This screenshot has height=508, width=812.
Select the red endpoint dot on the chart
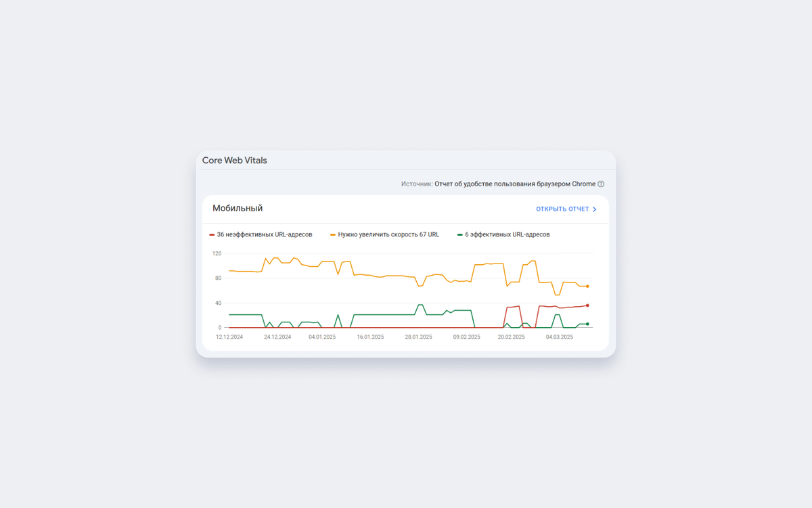point(587,305)
